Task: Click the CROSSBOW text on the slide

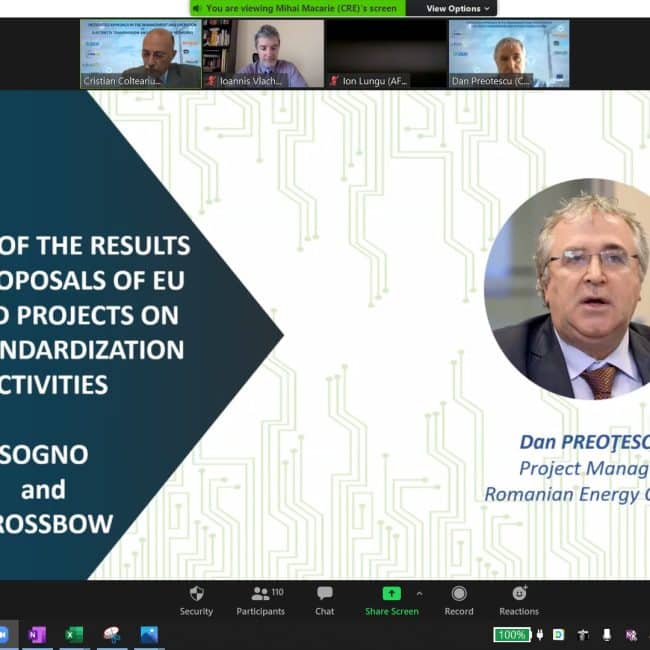Action: coord(56,524)
